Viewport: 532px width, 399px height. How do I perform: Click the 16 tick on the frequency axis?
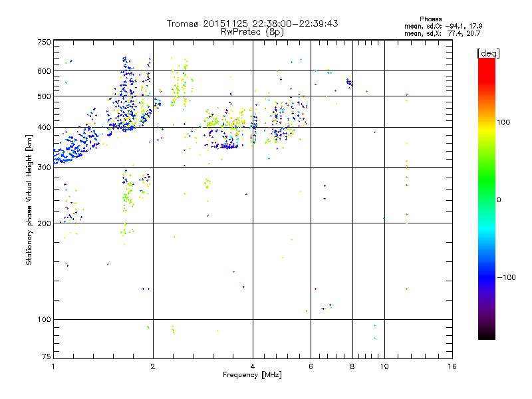point(452,366)
